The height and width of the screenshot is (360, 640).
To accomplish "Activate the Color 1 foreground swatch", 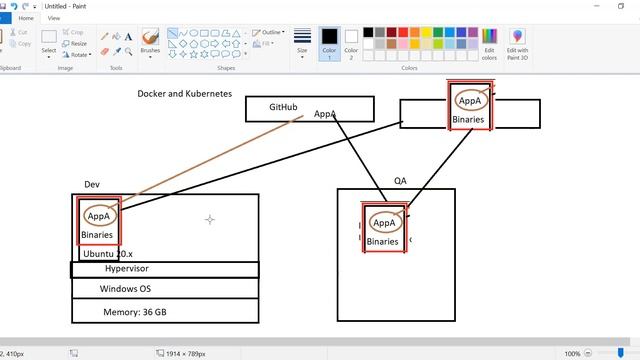I will 329,44.
